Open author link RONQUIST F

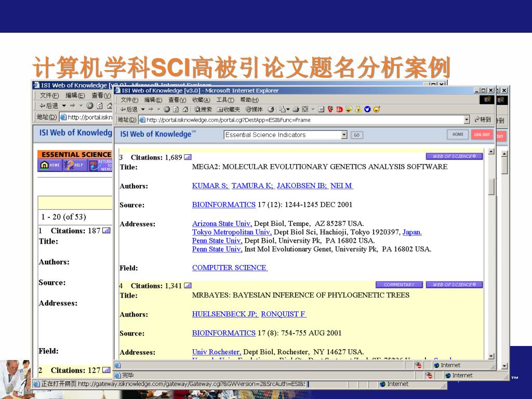coord(283,314)
